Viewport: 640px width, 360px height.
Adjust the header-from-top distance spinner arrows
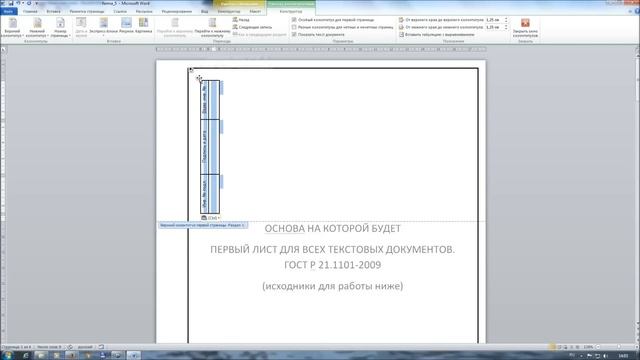point(506,20)
